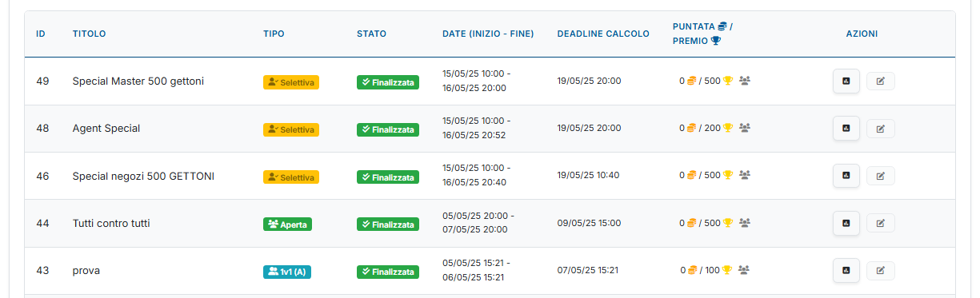This screenshot has height=298, width=980.
Task: Open statistics chart for Agent Special
Action: (x=846, y=128)
